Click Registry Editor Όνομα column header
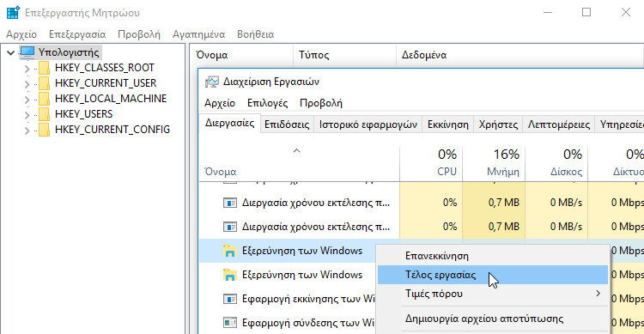Screen dimensions: 644x334 click(x=242, y=55)
